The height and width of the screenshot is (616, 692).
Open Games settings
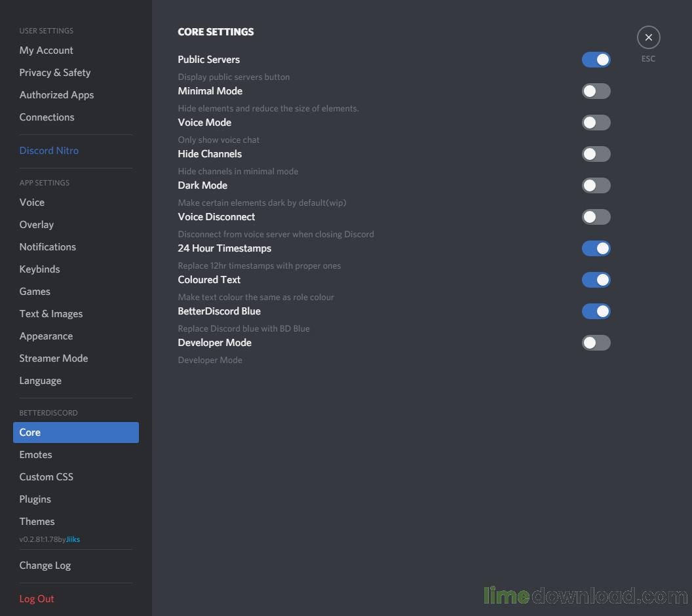coord(76,291)
